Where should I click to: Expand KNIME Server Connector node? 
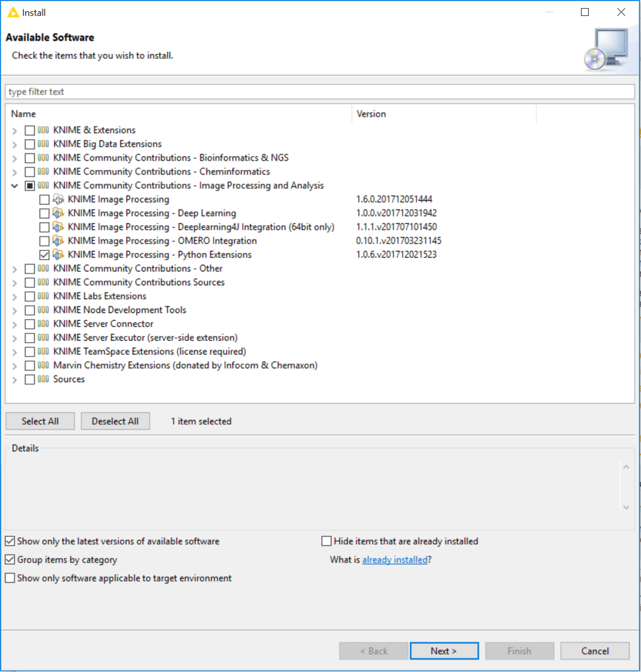[15, 325]
